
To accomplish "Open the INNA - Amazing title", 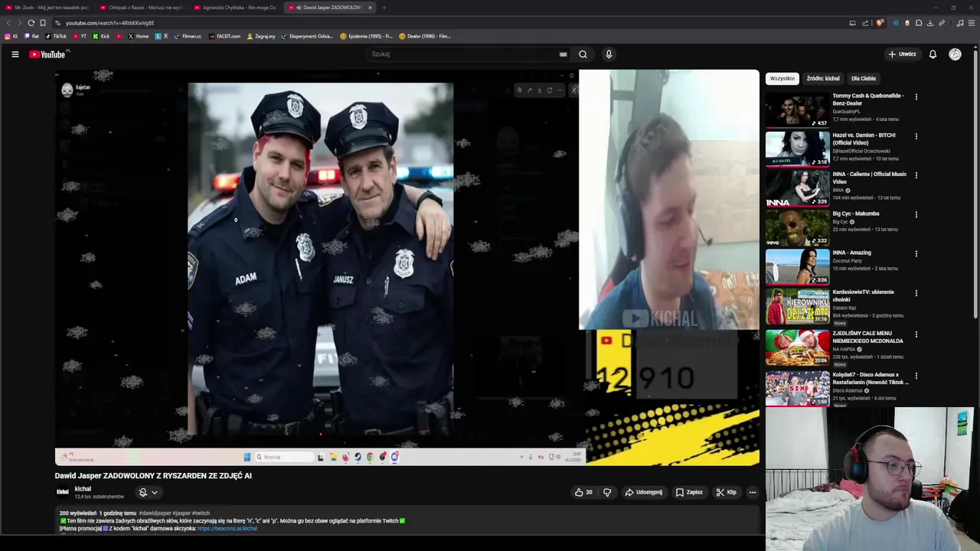I will pos(851,253).
